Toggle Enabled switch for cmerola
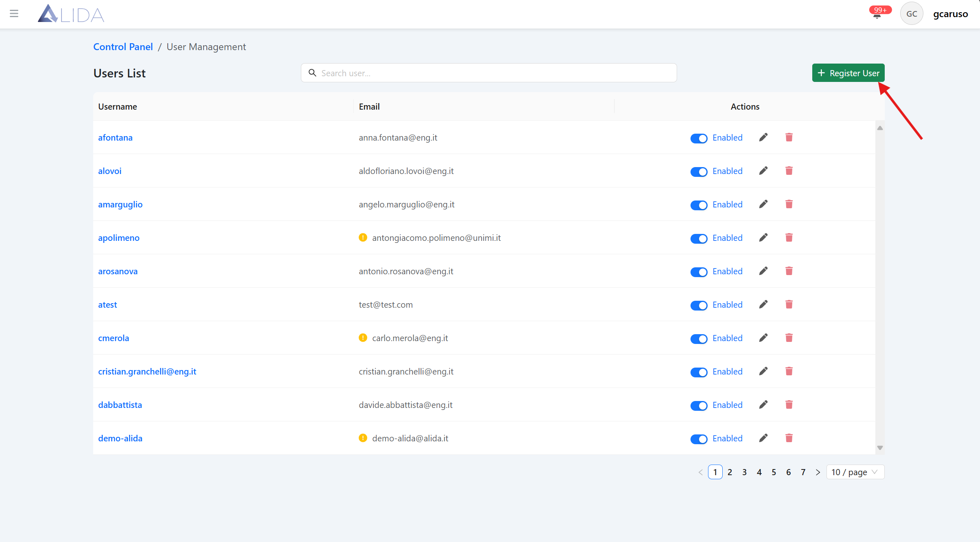The width and height of the screenshot is (980, 542). coord(699,339)
